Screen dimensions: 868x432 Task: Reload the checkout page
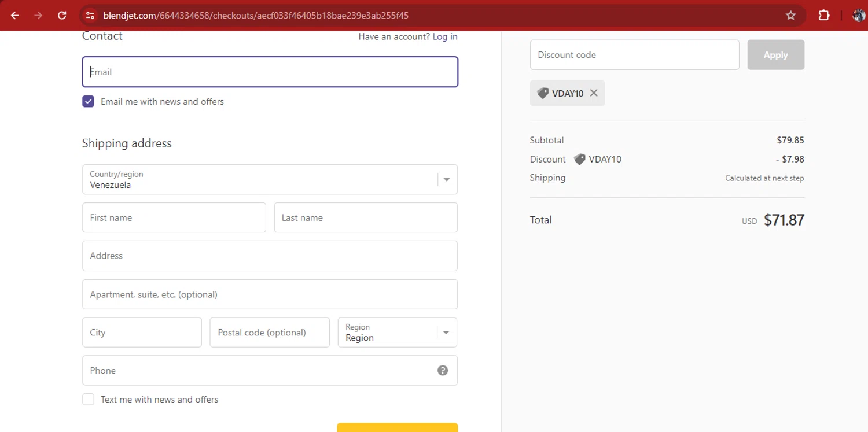point(62,16)
